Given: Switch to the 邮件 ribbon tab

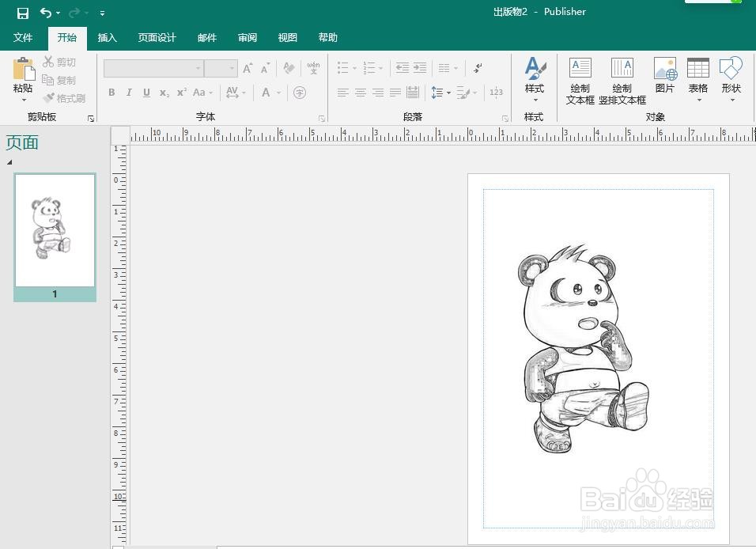Looking at the screenshot, I should pos(207,37).
